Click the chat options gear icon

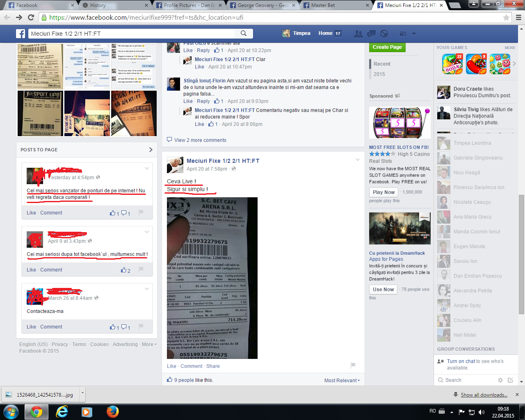tap(500, 380)
